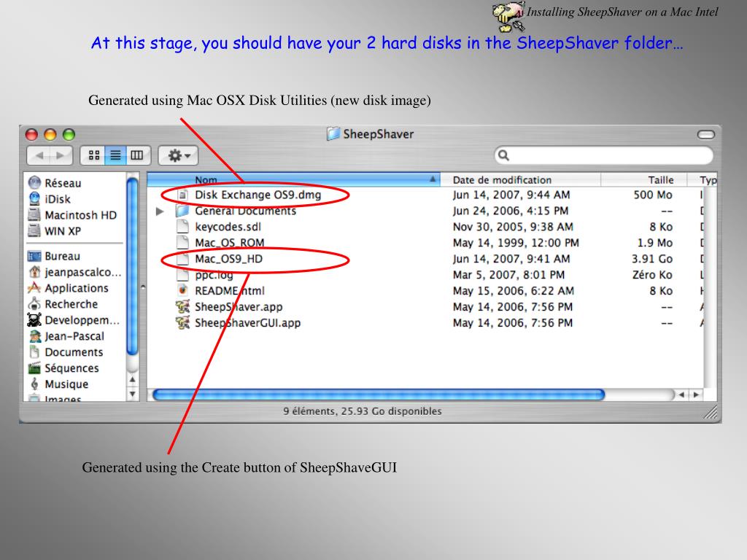The image size is (747, 560).
Task: Open Bureau in the sidebar
Action: (x=54, y=256)
